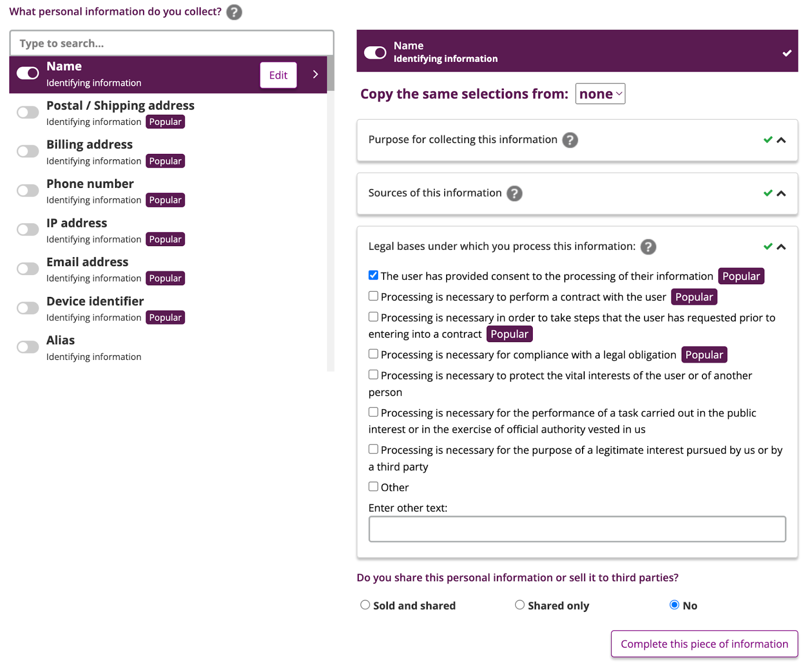
Task: Toggle the Phone number switch on
Action: 28,191
